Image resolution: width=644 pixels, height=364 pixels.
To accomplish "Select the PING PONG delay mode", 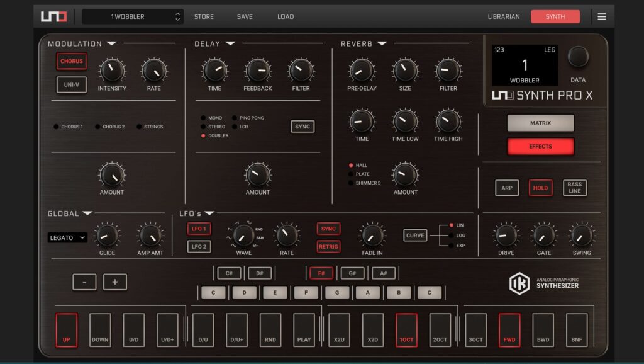I will click(x=248, y=118).
